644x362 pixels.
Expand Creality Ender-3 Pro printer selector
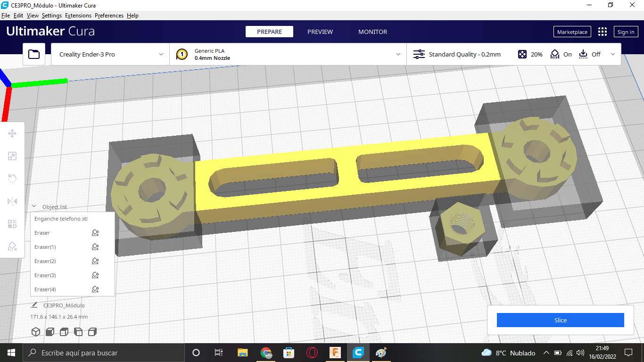(110, 54)
